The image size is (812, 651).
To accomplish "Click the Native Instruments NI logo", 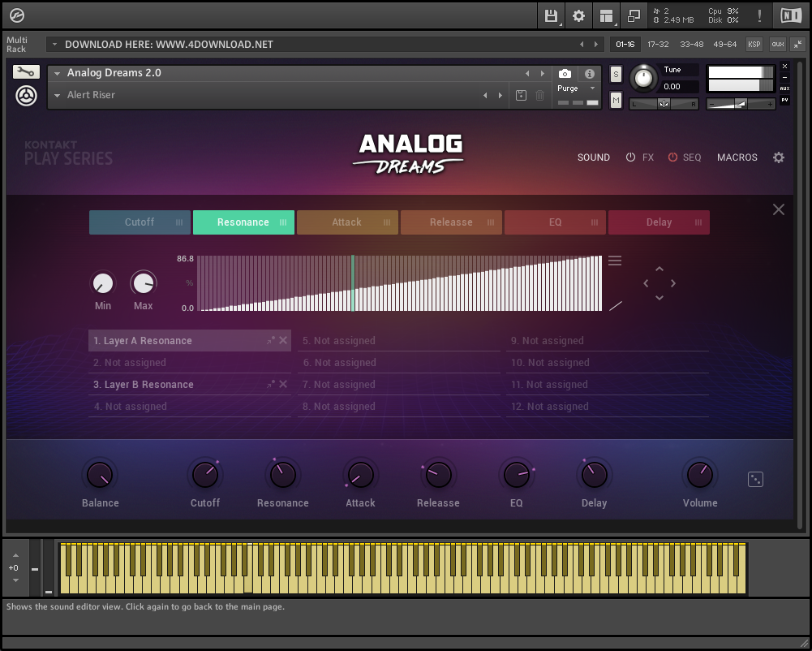I will pos(791,16).
